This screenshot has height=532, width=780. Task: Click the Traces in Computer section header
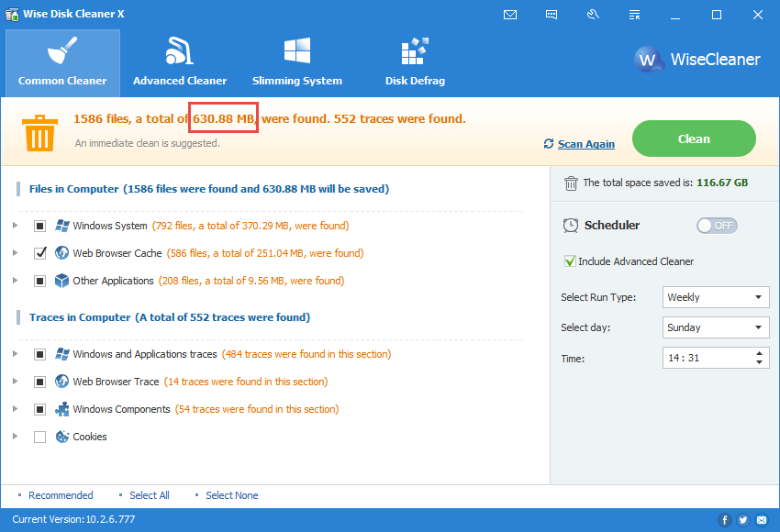click(170, 317)
